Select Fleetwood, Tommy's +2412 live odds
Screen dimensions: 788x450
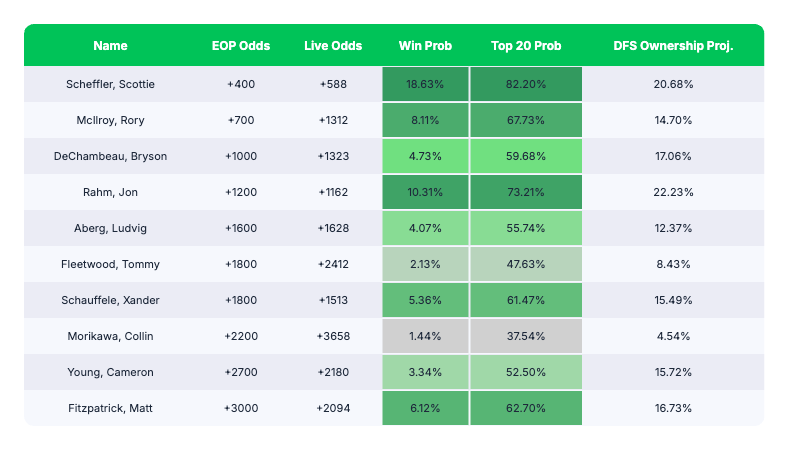tap(333, 264)
